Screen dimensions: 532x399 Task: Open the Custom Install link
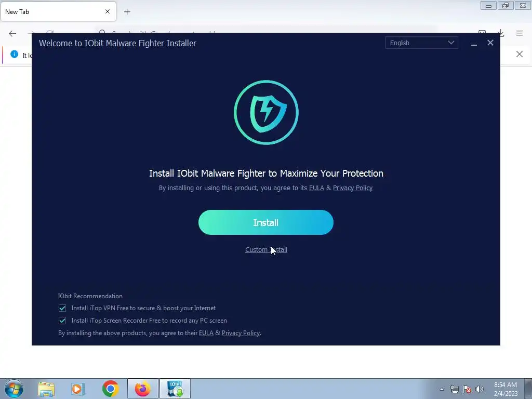coord(266,250)
